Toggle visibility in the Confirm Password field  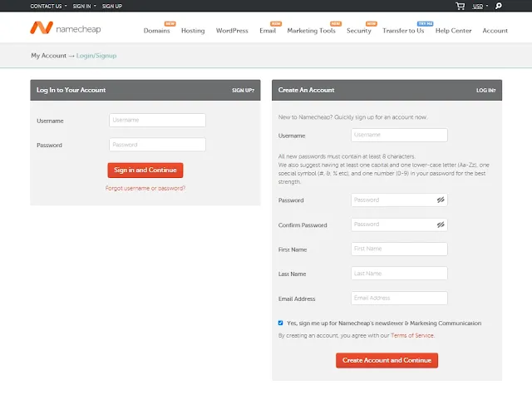pos(441,225)
